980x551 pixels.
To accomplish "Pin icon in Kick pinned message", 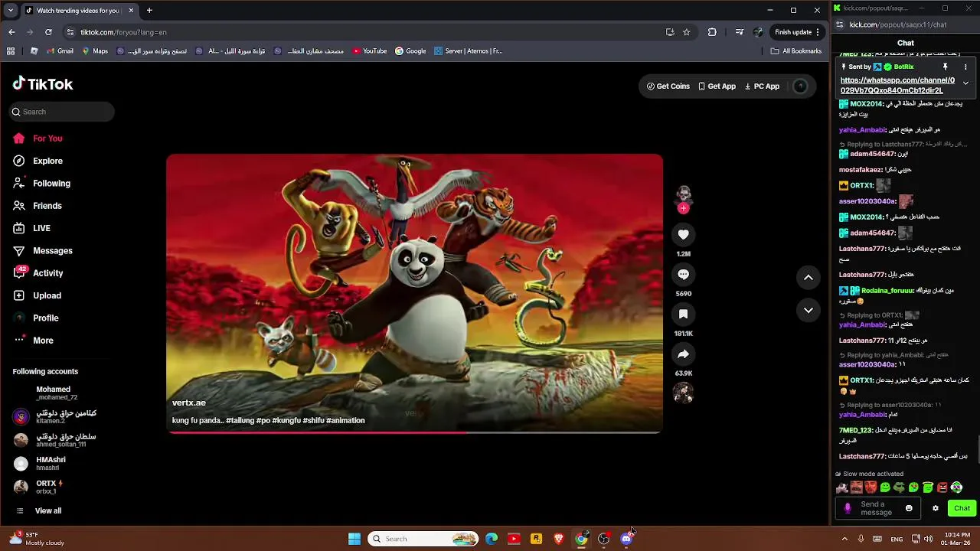I will [946, 67].
